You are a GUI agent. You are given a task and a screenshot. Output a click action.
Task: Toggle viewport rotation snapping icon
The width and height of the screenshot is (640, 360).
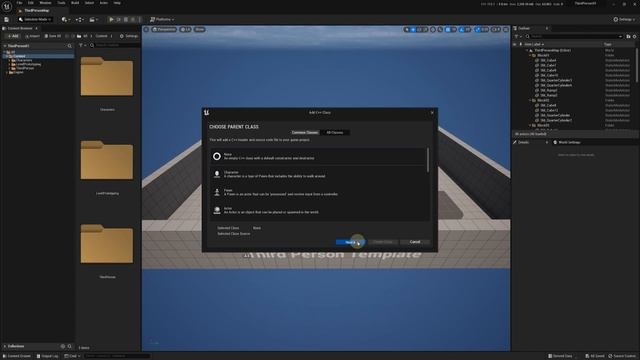click(x=462, y=29)
